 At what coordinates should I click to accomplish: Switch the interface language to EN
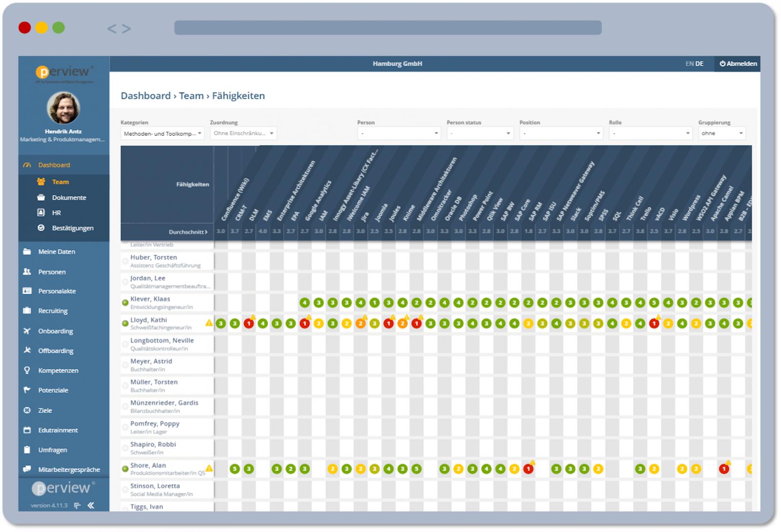point(689,63)
